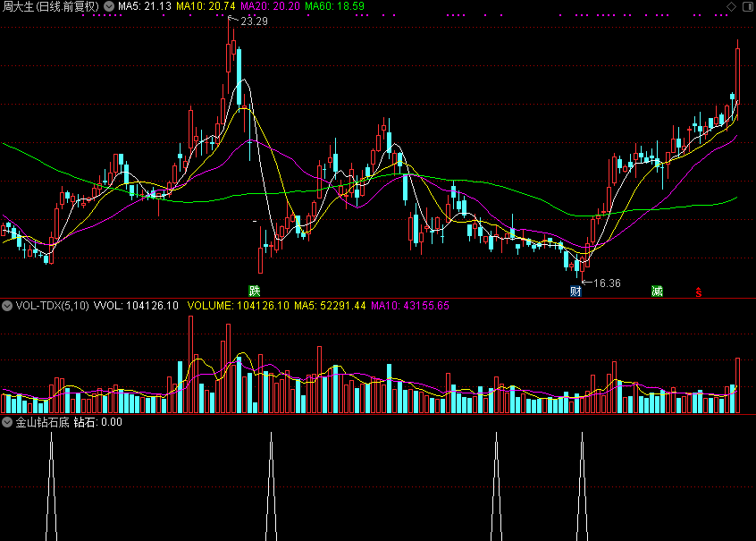Click volume MA10: 43155.65 label
The image size is (756, 541).
point(410,306)
